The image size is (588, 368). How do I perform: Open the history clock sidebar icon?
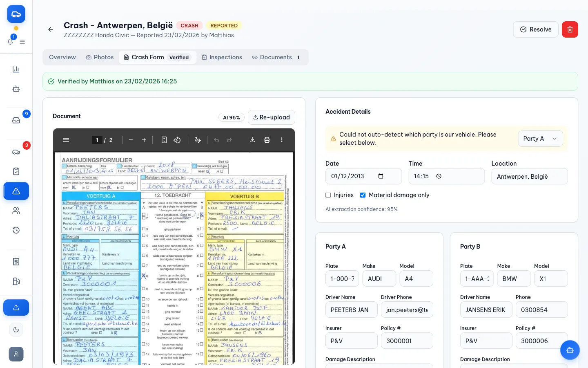[x=16, y=230]
